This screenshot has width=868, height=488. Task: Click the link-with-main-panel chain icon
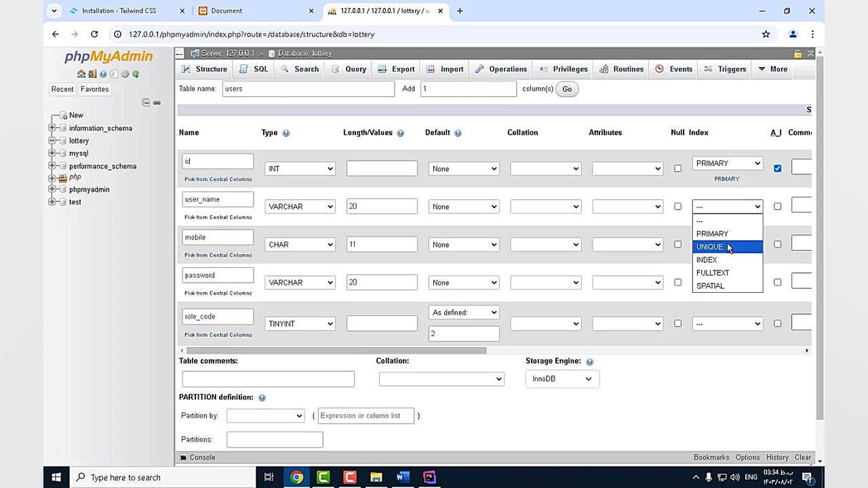[157, 102]
